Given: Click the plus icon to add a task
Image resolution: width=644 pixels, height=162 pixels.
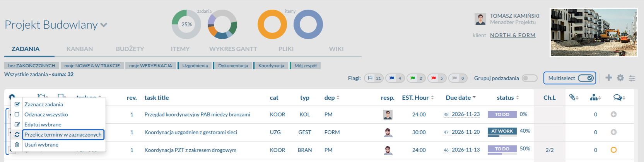Looking at the screenshot, I should coord(609,78).
